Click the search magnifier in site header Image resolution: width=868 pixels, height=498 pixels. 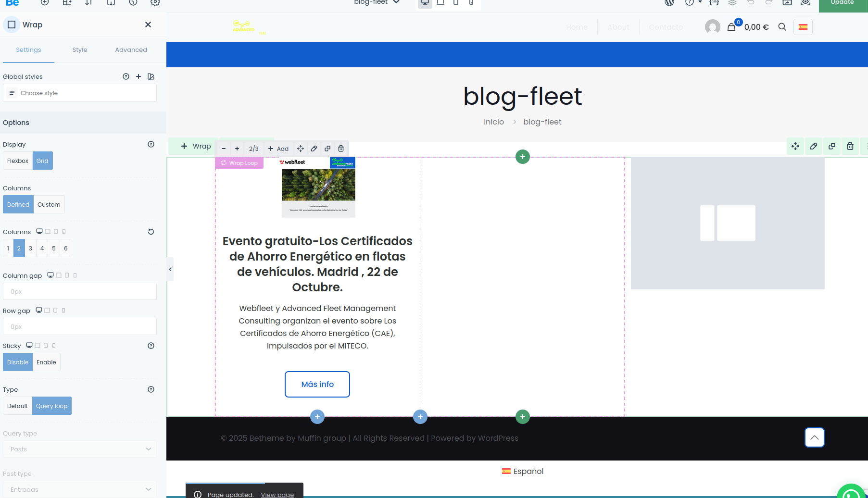782,27
